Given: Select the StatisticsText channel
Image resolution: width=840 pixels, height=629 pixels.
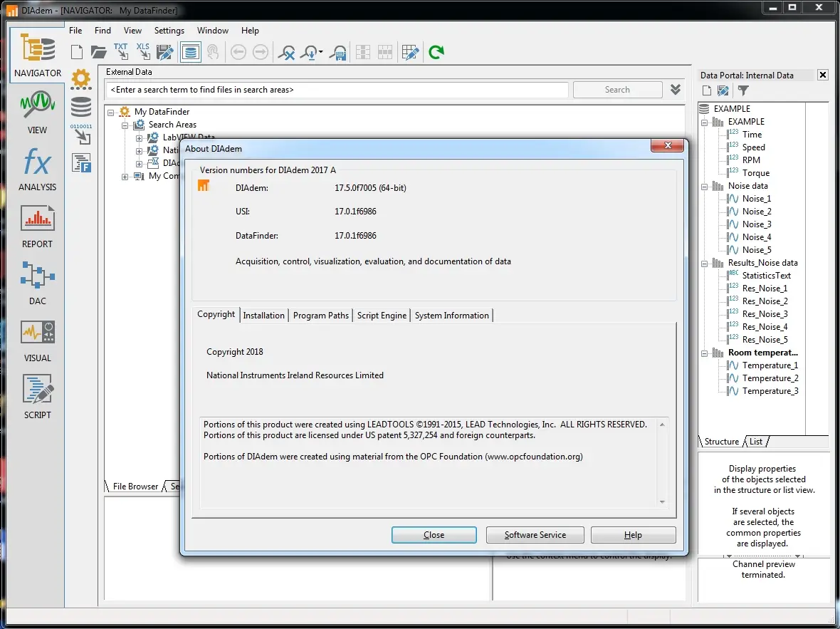Looking at the screenshot, I should click(x=766, y=275).
